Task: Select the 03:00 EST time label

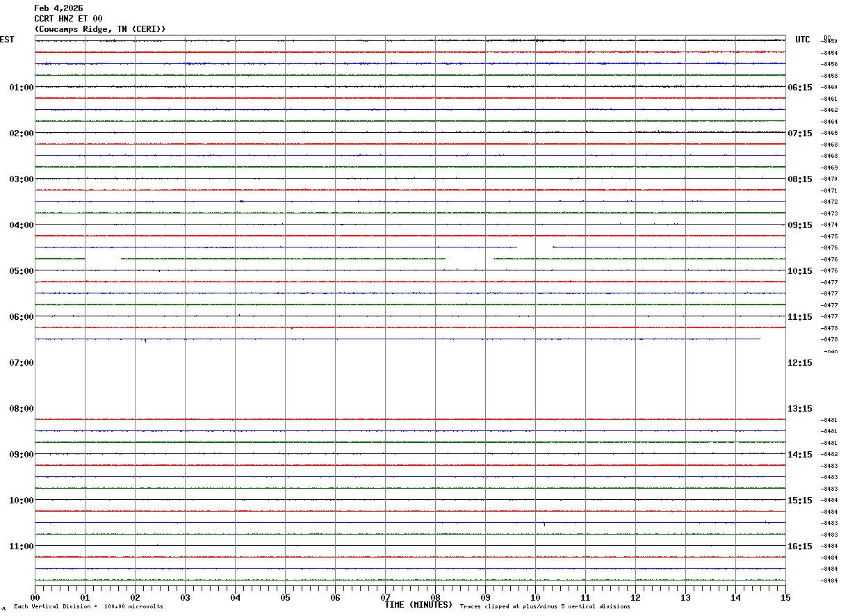Action: [22, 179]
